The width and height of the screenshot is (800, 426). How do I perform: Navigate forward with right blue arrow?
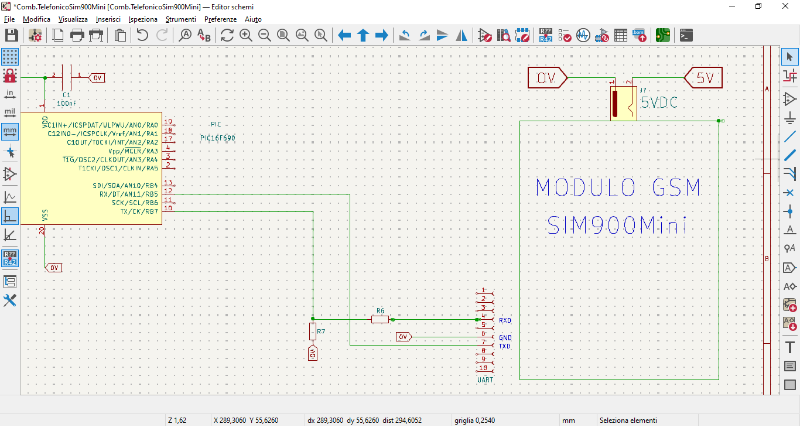tap(382, 35)
